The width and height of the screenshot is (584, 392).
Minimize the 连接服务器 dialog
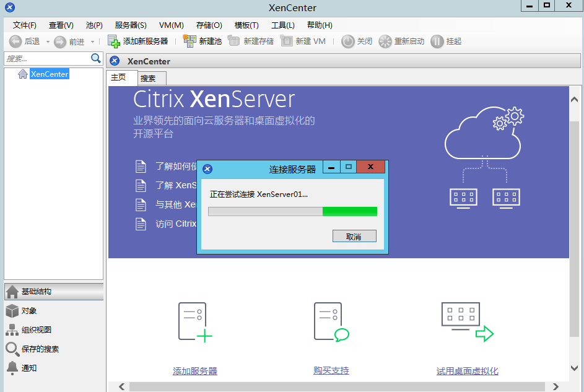pos(331,167)
